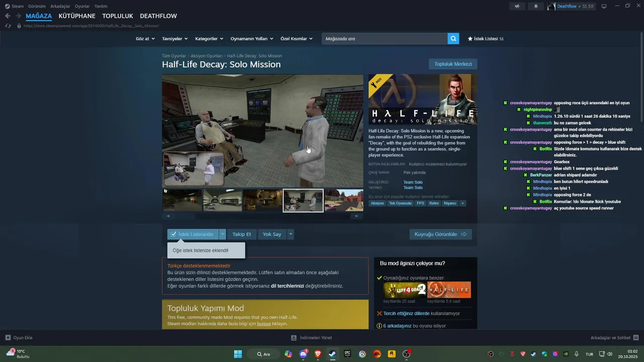Viewport: 644px width, 362px height.
Task: Open Rockstar Games Launcher from the taskbar
Action: (391, 354)
